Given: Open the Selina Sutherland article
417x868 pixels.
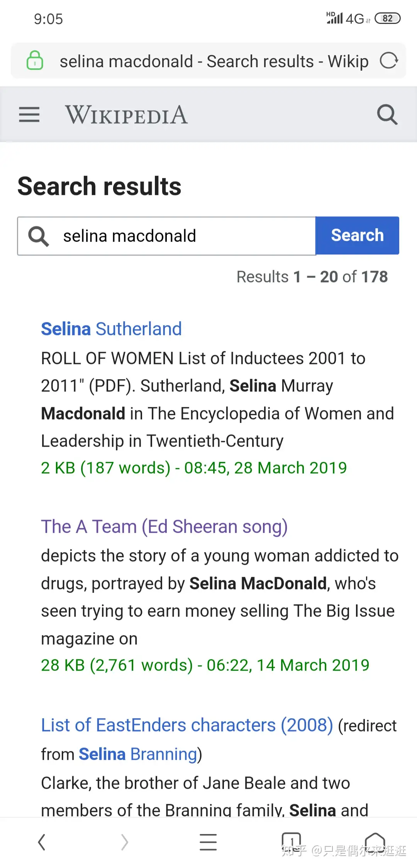Looking at the screenshot, I should [111, 329].
